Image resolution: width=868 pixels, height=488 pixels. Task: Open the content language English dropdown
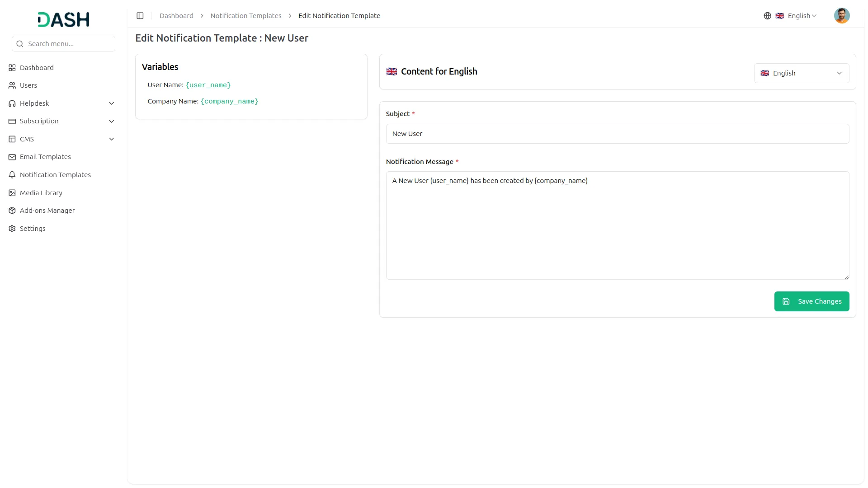(801, 73)
